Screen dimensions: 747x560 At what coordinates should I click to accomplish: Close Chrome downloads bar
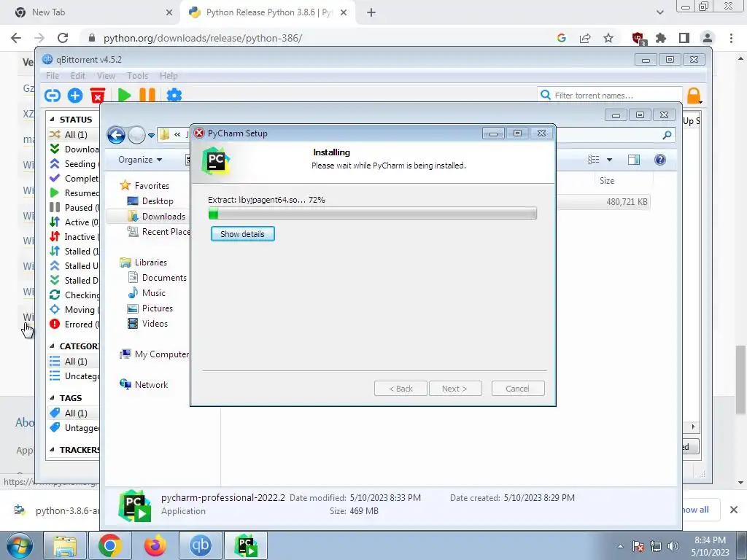[734, 510]
